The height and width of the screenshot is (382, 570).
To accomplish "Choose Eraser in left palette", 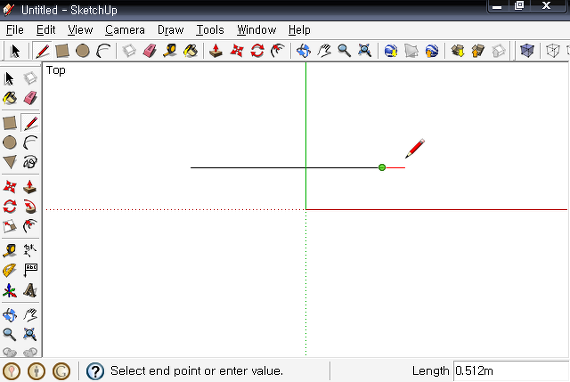I will click(30, 98).
